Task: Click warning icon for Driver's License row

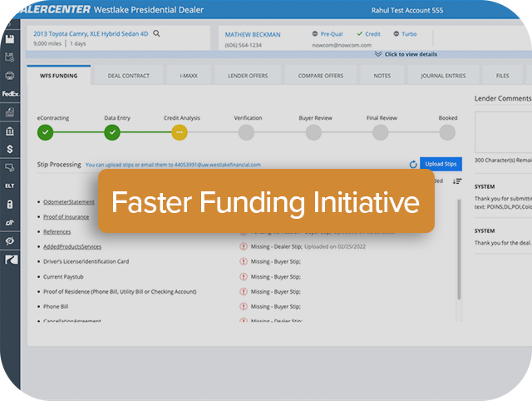Action: point(244,261)
